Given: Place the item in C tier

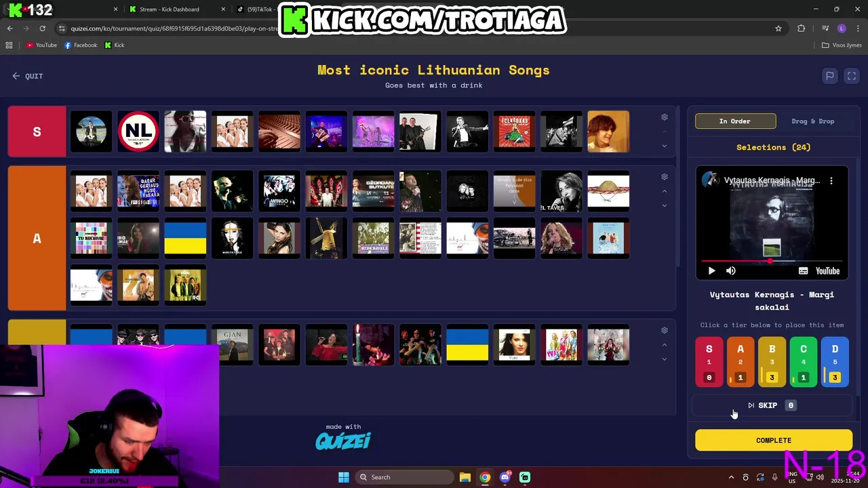Looking at the screenshot, I should coord(804,362).
